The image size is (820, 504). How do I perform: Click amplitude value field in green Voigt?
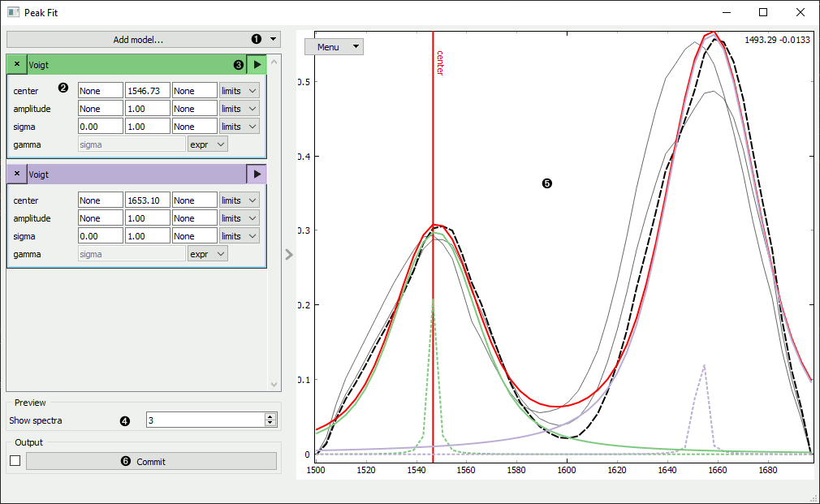click(x=148, y=108)
